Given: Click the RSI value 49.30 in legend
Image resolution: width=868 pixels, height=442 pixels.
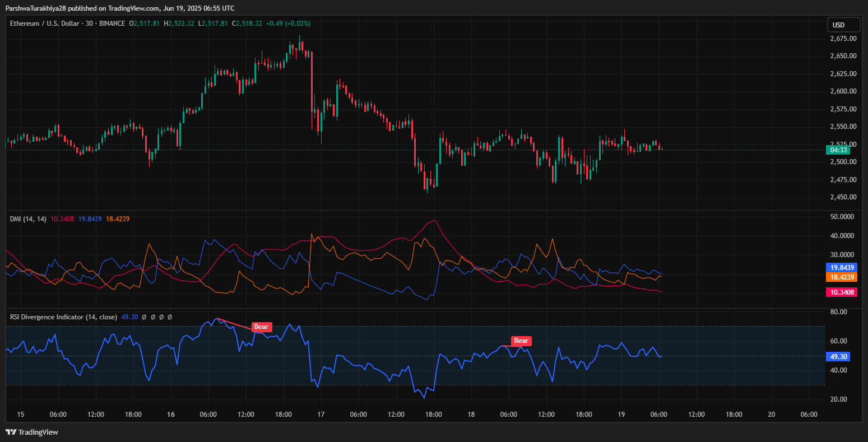Looking at the screenshot, I should pyautogui.click(x=129, y=317).
